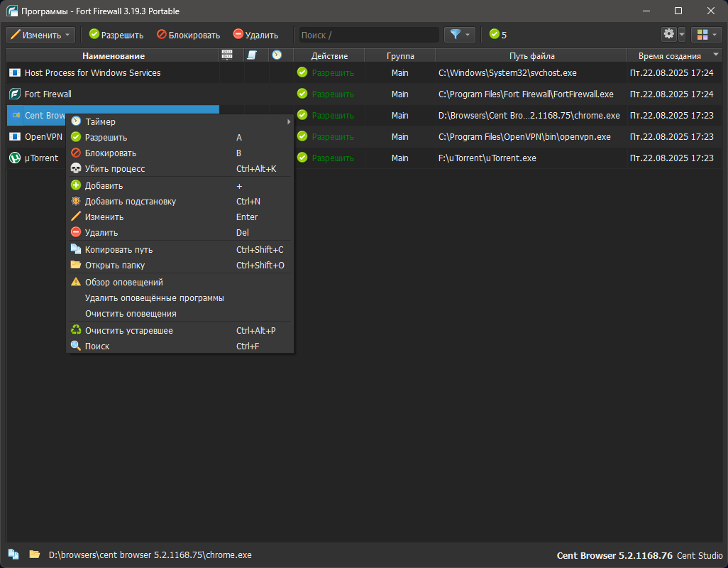728x568 pixels.
Task: Select Добавить in the context menu
Action: [180, 186]
